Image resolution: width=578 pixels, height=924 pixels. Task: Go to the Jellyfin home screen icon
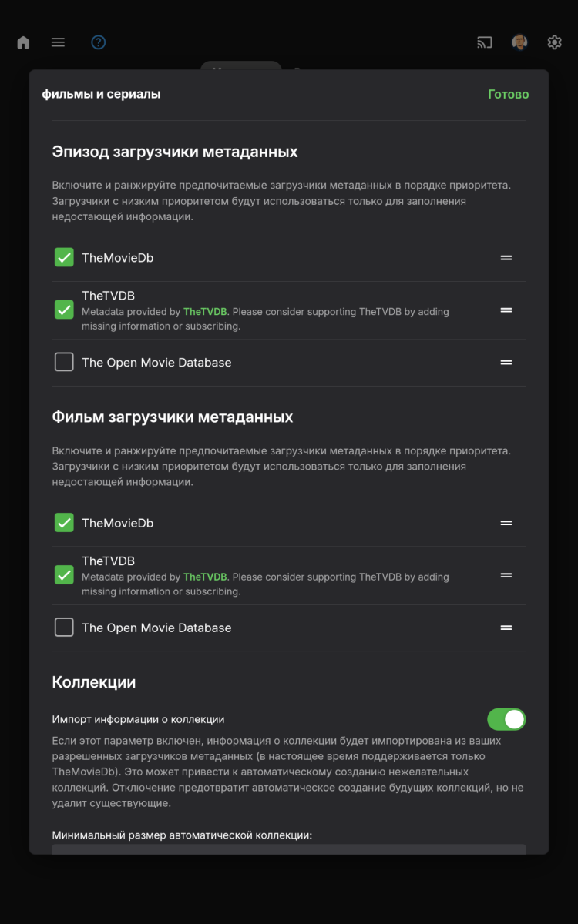tap(23, 42)
